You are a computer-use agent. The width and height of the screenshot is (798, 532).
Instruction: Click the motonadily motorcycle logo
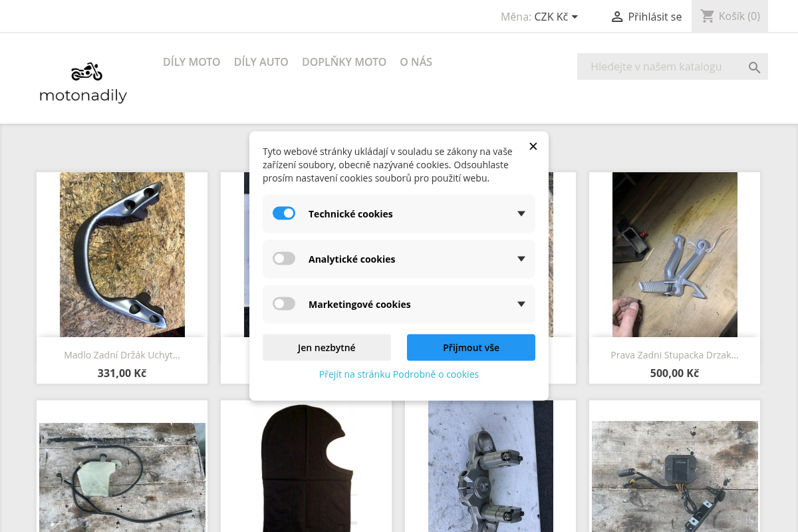(83, 82)
